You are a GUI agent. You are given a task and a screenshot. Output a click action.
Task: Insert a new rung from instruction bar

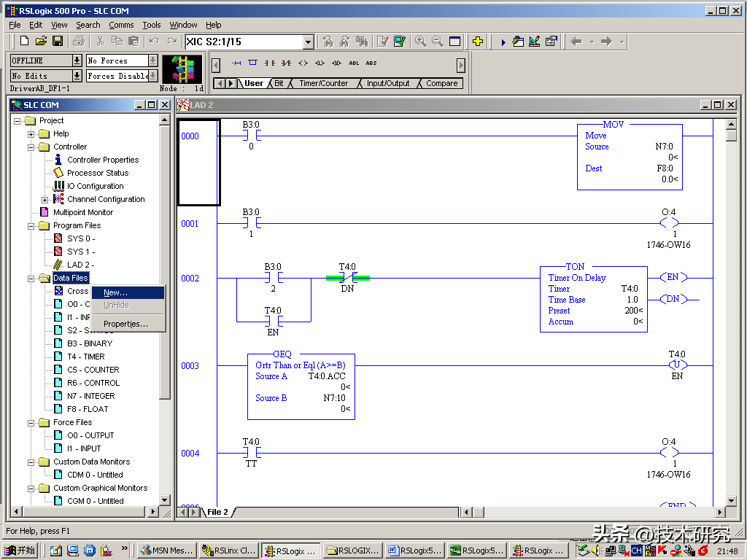coord(236,63)
